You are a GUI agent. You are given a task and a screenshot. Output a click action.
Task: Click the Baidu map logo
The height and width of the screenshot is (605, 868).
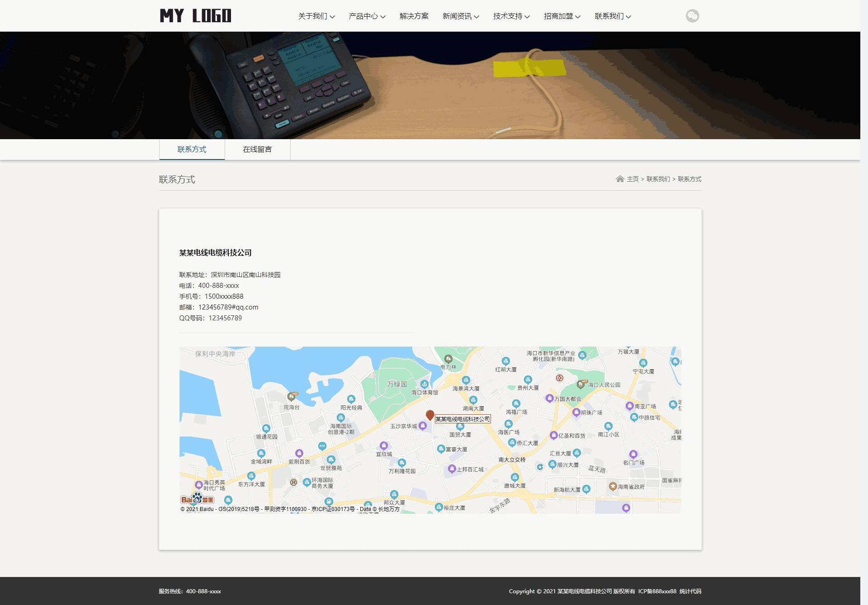(x=197, y=499)
